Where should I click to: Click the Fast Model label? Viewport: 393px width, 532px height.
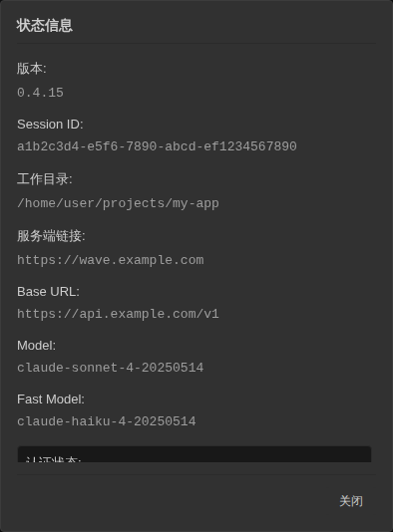click(51, 399)
